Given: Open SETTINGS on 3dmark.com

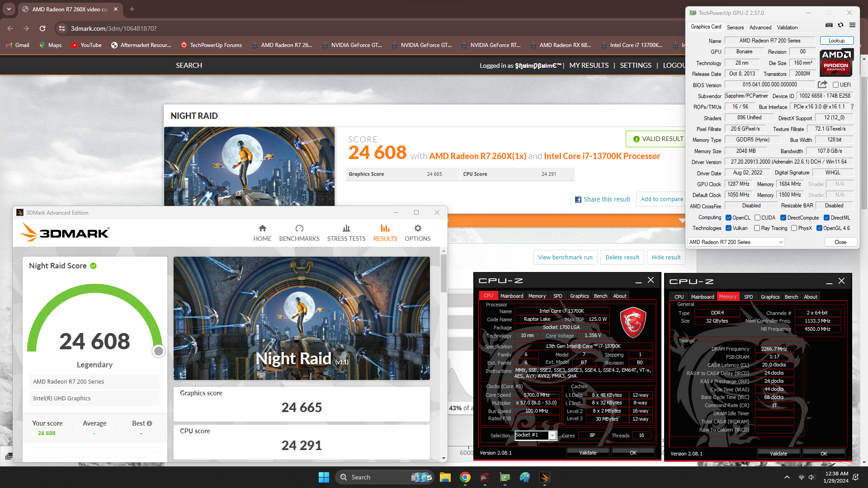Looking at the screenshot, I should (x=636, y=66).
